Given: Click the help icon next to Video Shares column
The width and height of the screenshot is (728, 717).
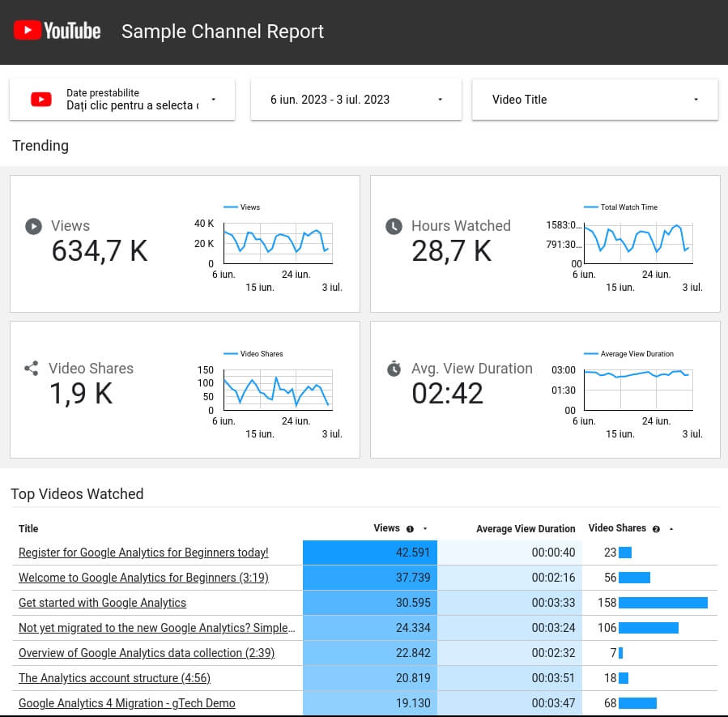Looking at the screenshot, I should tap(656, 529).
